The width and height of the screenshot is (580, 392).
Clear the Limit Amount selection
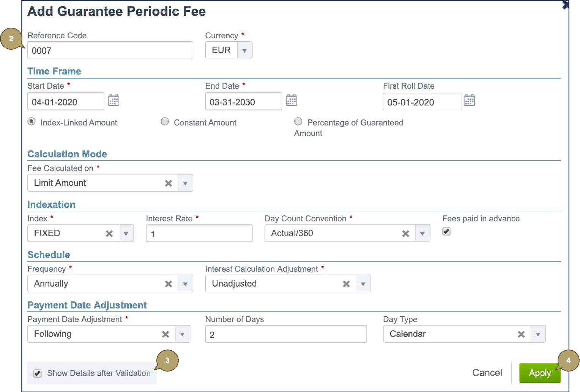(x=169, y=183)
